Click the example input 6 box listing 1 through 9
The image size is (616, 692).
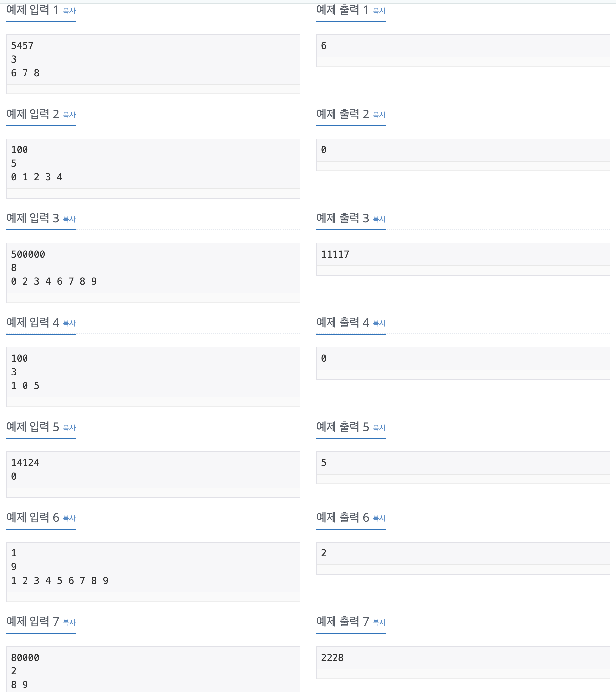[153, 567]
